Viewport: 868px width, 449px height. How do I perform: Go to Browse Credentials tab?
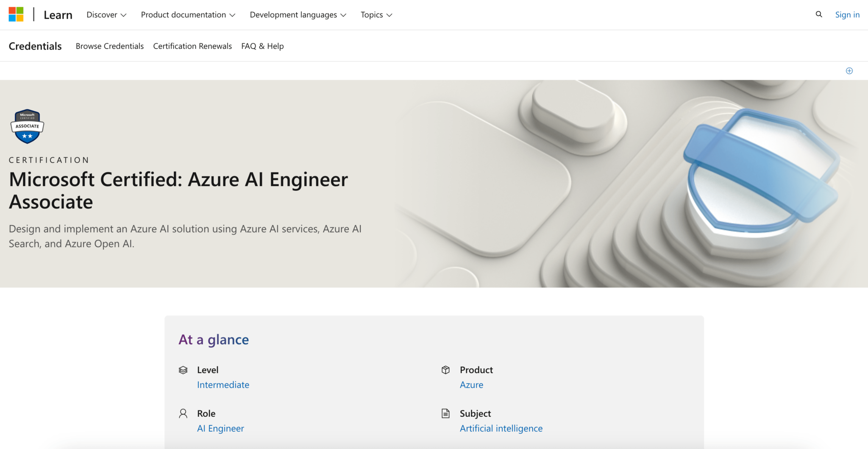click(110, 46)
